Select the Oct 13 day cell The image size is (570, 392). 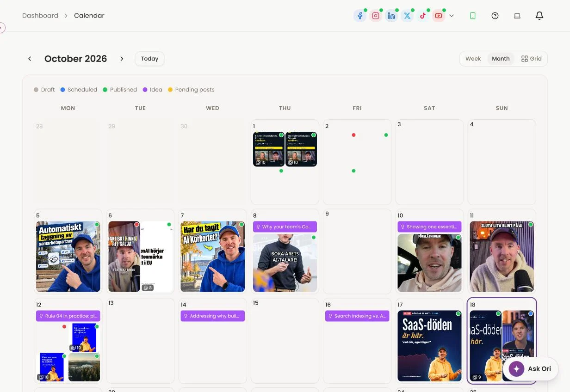[x=140, y=341]
